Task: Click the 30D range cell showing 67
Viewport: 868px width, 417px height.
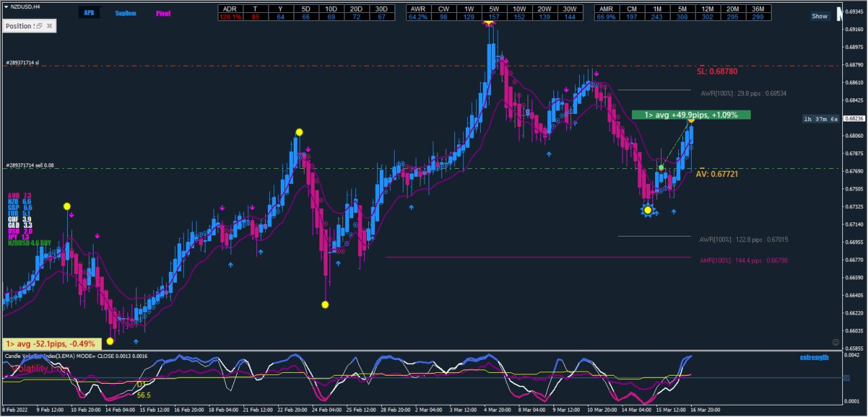Action: (382, 16)
